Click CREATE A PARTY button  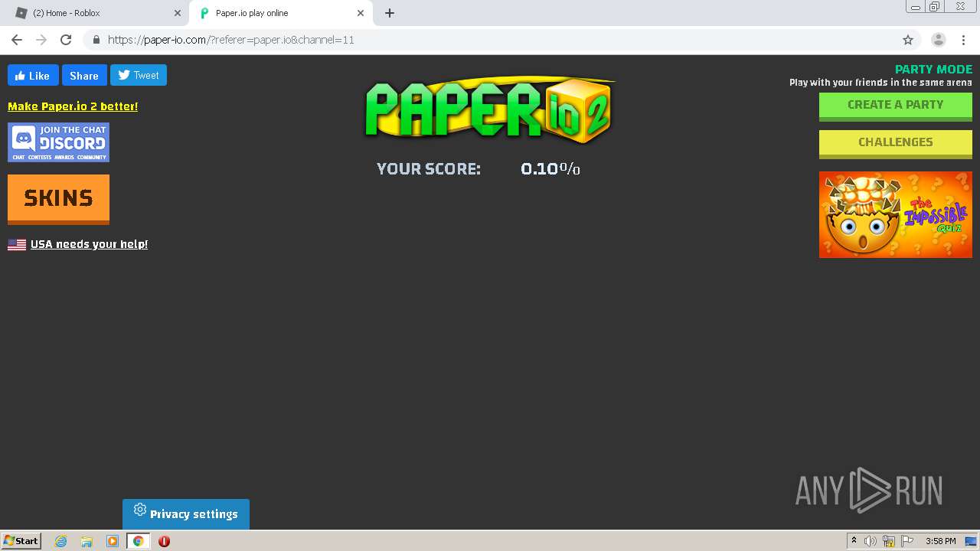coord(895,106)
